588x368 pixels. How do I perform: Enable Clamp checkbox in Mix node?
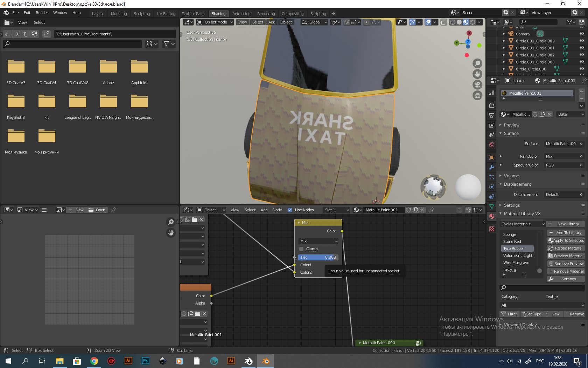(x=301, y=249)
